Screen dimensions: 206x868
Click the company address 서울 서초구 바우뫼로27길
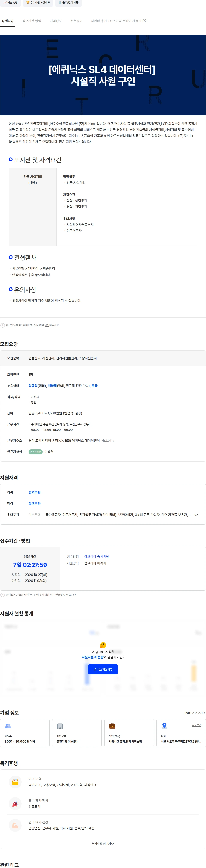[181, 742]
